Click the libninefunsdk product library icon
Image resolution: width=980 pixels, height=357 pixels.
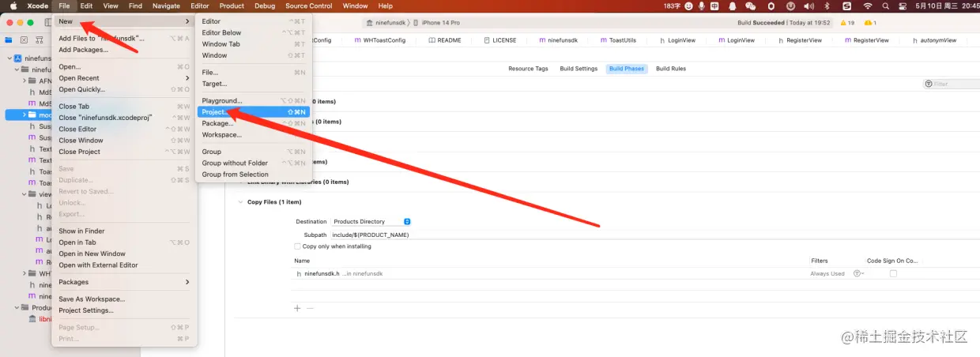32,319
